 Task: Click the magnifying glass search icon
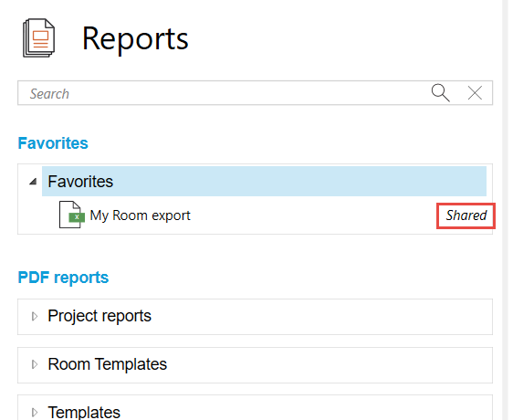440,93
